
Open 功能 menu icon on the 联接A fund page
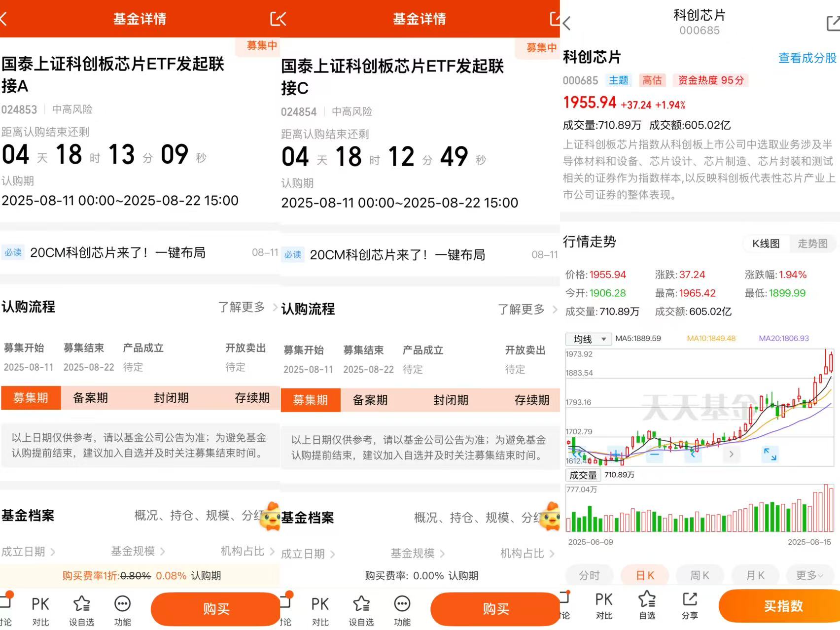(x=122, y=611)
